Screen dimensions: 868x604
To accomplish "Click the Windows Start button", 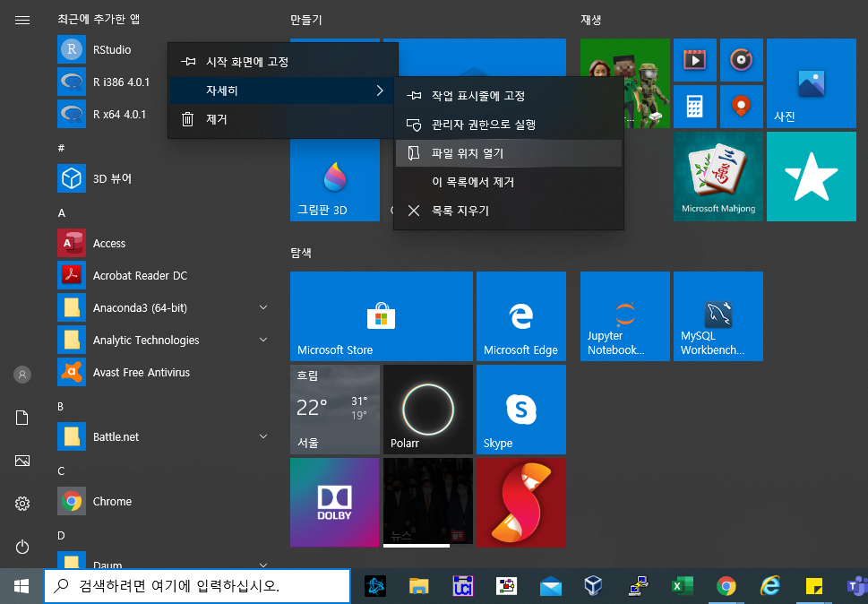I will [x=21, y=586].
